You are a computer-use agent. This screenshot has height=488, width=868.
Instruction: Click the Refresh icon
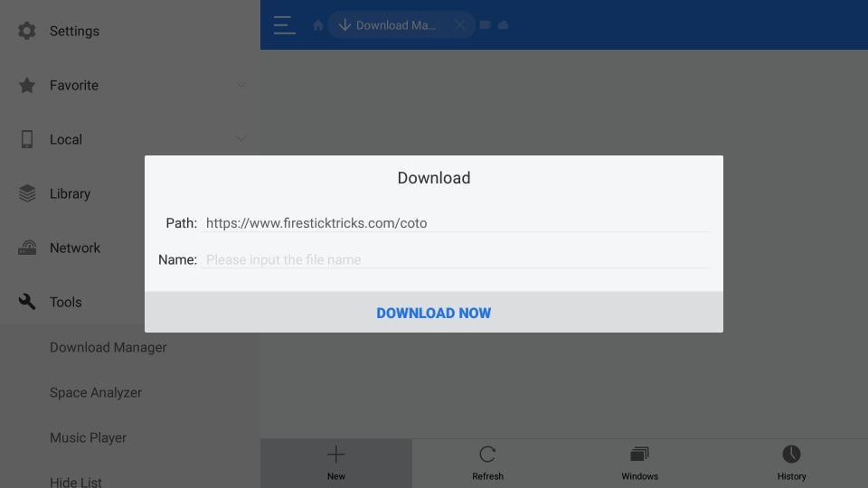point(487,455)
